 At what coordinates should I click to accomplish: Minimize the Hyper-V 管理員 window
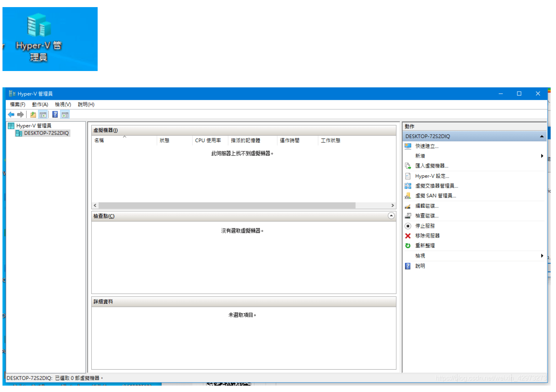[501, 94]
